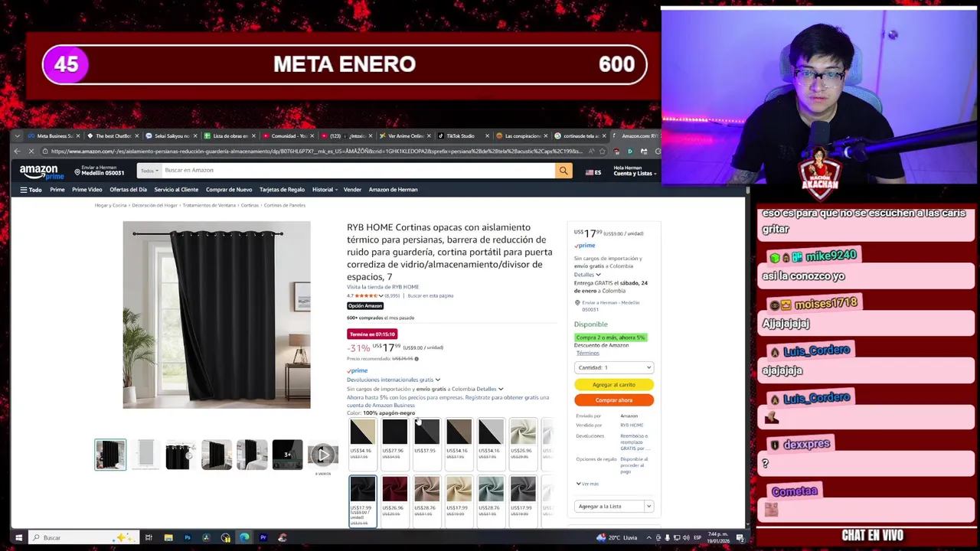
Task: Open the US flag ES language selector
Action: pyautogui.click(x=593, y=172)
